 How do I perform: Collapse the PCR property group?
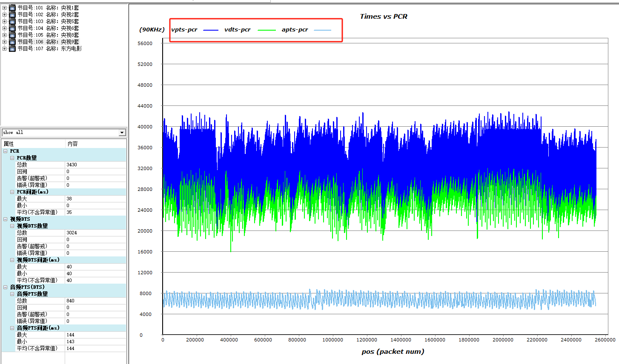click(6, 151)
